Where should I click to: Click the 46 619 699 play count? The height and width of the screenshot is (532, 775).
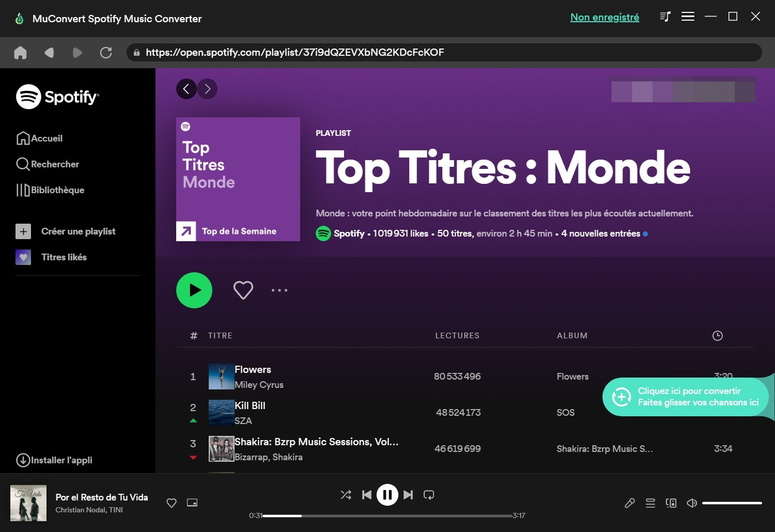click(x=458, y=449)
